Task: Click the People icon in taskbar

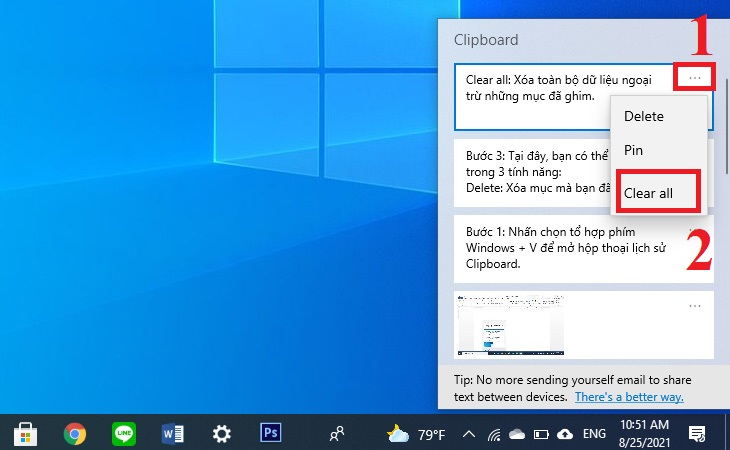Action: click(x=337, y=434)
